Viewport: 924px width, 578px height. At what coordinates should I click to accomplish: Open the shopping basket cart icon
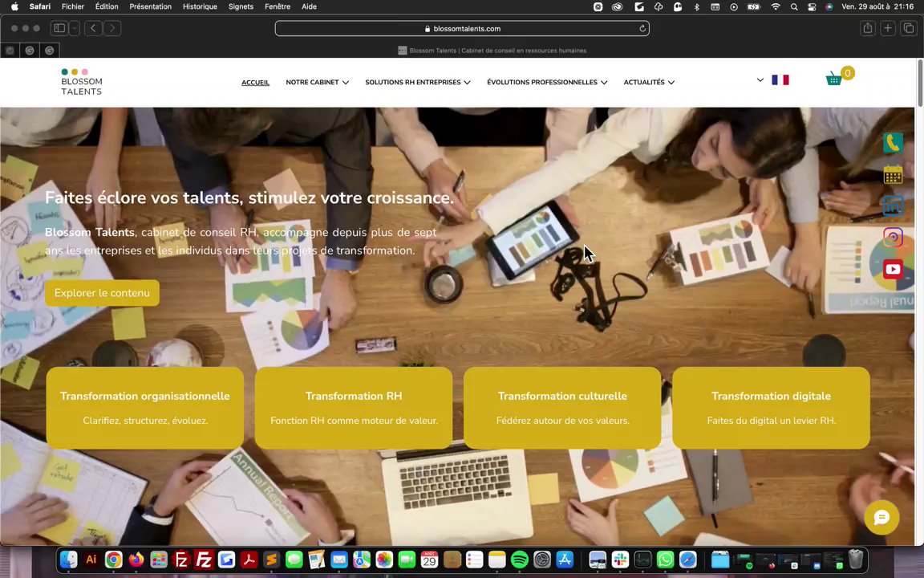pyautogui.click(x=833, y=79)
